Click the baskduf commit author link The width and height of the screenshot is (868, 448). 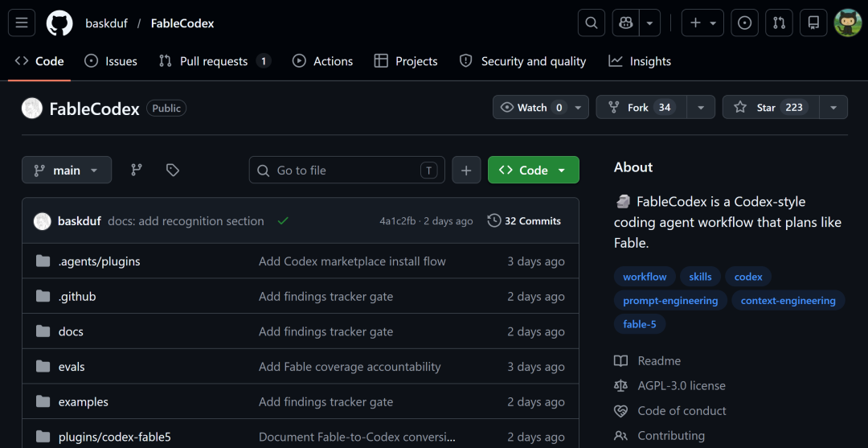pyautogui.click(x=79, y=221)
